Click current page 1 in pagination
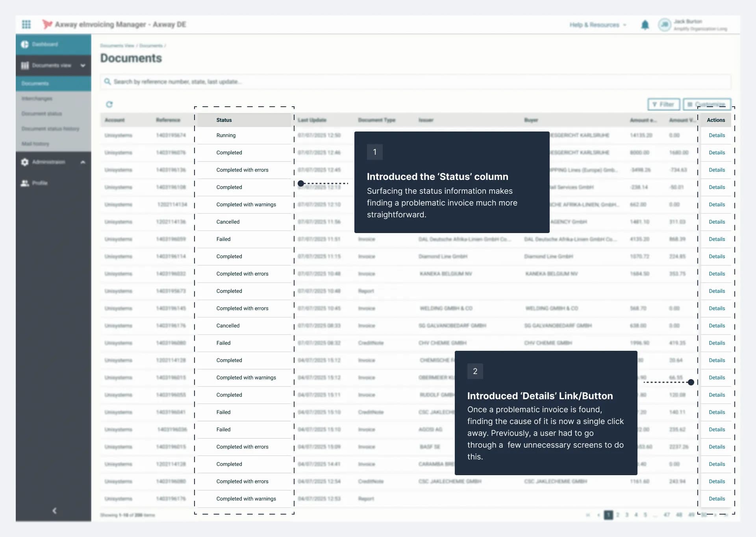Screen dimensions: 756x537 (608, 515)
